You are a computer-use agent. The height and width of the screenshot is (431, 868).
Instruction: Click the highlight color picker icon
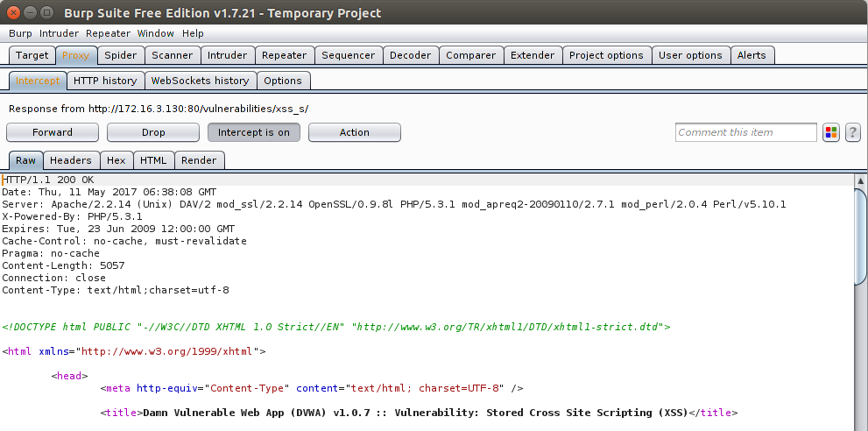[831, 132]
